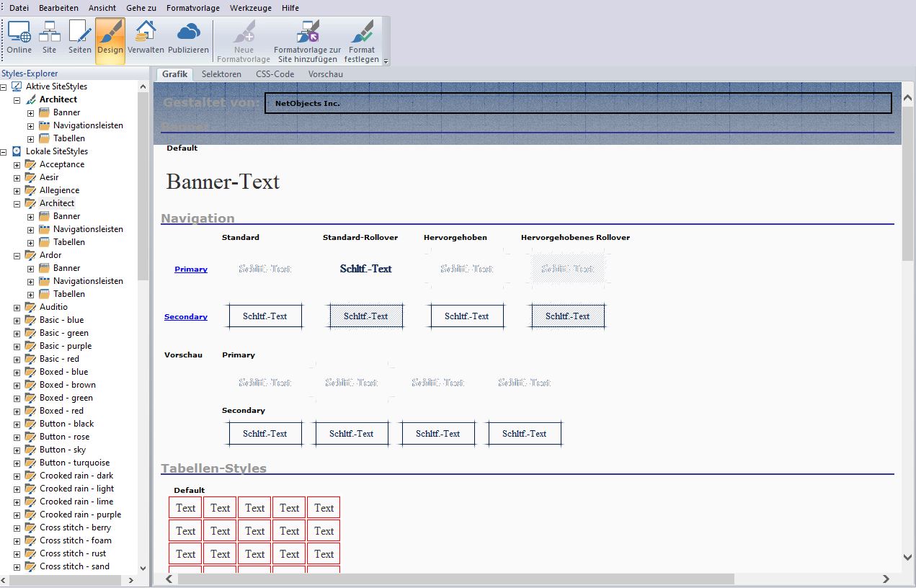Click the Secondary navigation link

point(185,317)
